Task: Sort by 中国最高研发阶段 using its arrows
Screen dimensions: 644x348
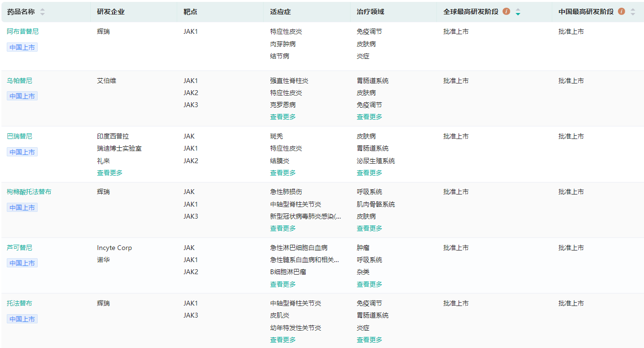Action: (x=633, y=12)
